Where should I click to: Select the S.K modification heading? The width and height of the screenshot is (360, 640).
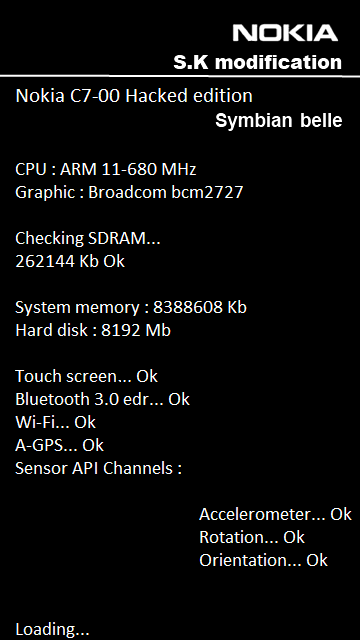(258, 62)
